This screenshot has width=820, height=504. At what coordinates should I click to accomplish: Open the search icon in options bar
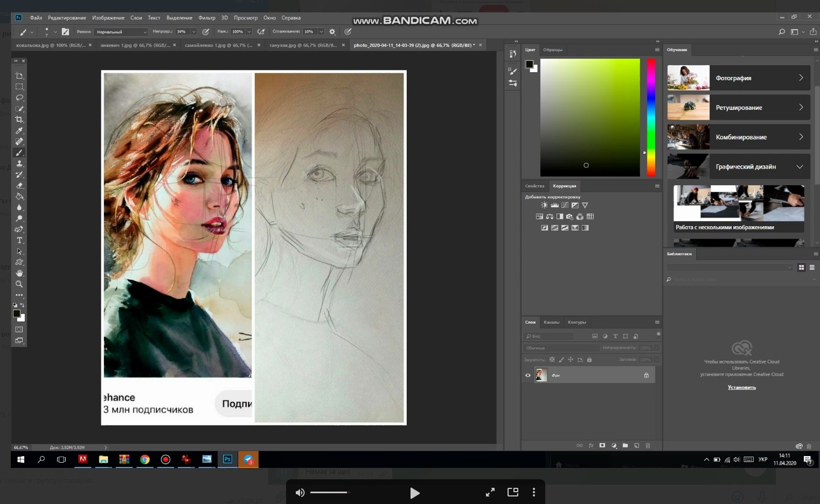pos(782,32)
